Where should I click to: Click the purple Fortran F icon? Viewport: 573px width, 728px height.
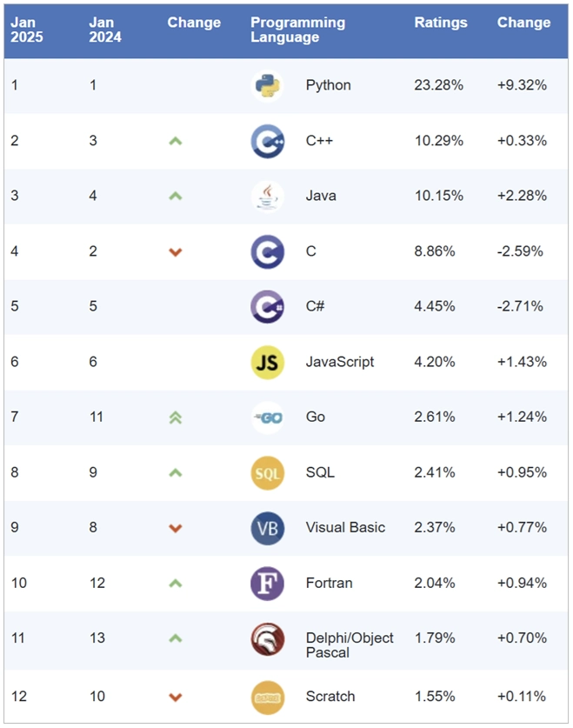coord(267,584)
